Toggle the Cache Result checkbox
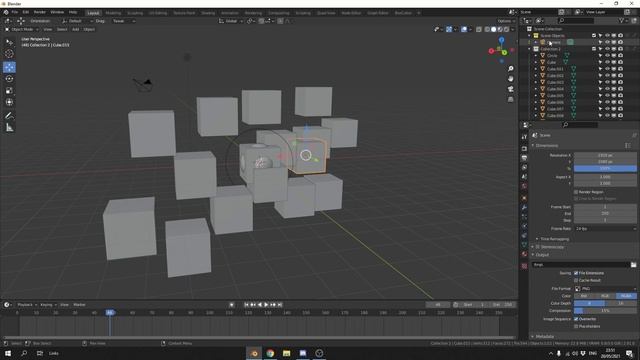Viewport: 640px width, 360px height. [576, 280]
